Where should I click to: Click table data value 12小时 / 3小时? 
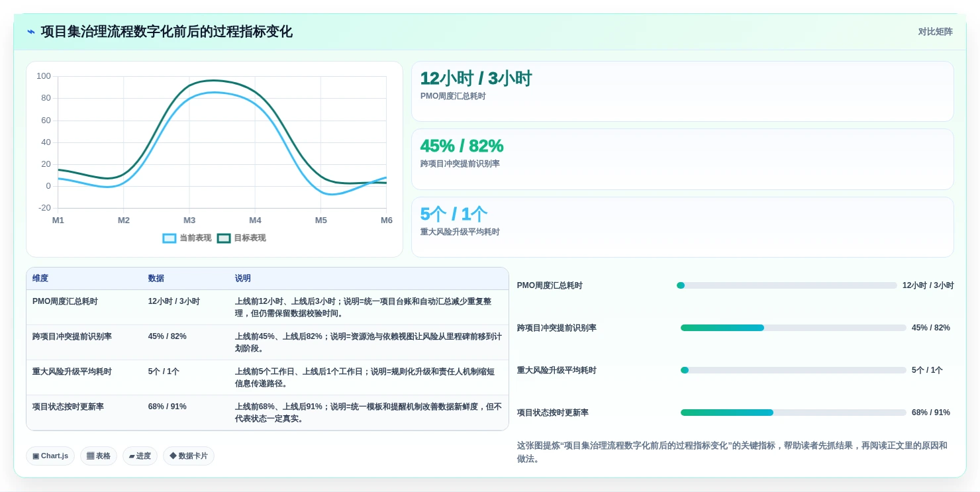174,301
